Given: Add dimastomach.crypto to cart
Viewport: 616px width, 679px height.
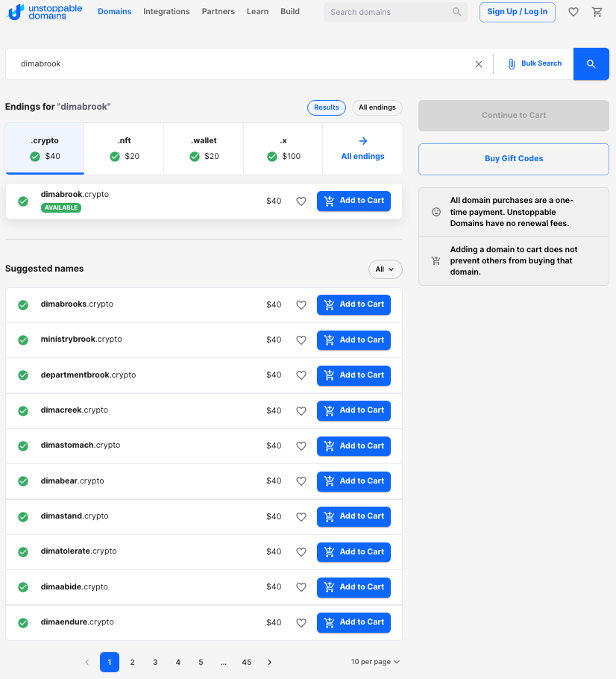Looking at the screenshot, I should pos(353,445).
